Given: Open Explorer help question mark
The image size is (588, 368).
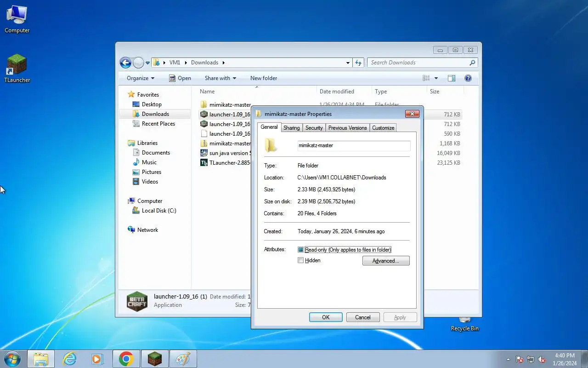Looking at the screenshot, I should tap(468, 78).
